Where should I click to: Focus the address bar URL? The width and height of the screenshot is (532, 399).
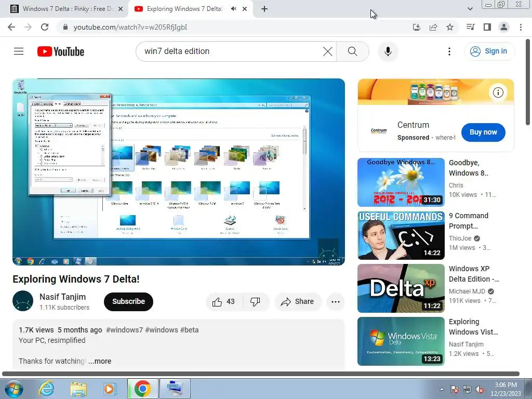pos(130,27)
